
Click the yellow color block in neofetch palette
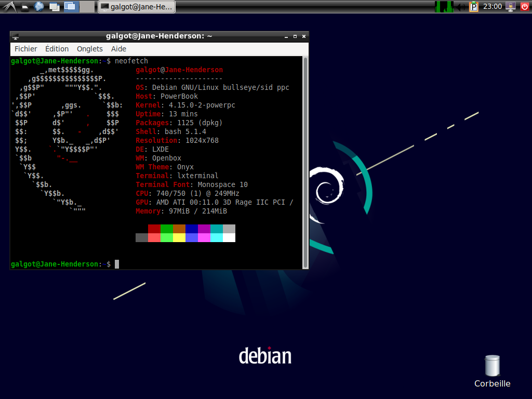pyautogui.click(x=179, y=237)
